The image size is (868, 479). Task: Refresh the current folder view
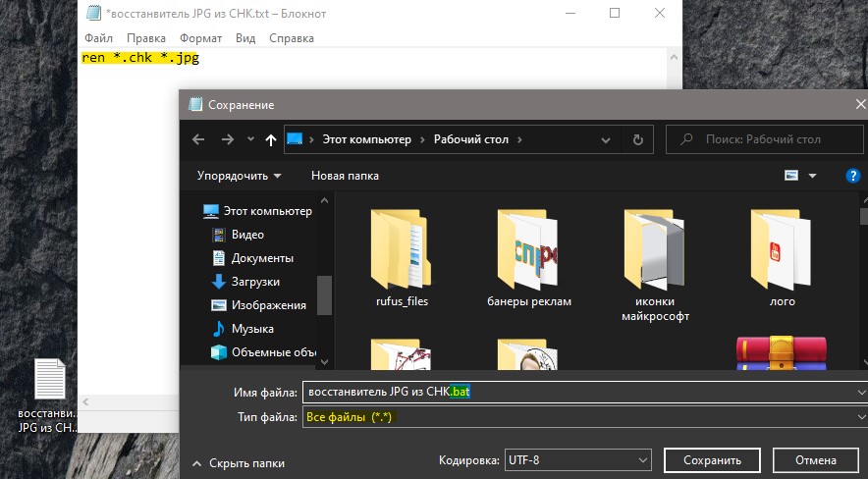point(637,140)
